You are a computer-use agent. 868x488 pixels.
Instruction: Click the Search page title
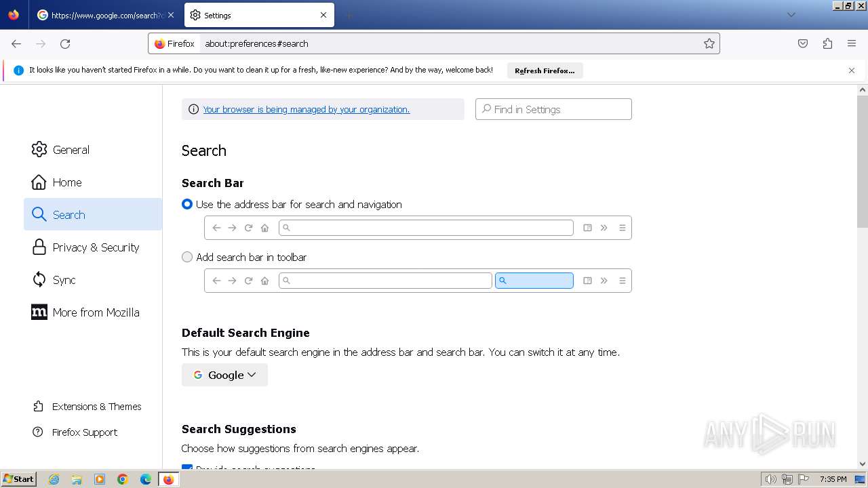(204, 150)
